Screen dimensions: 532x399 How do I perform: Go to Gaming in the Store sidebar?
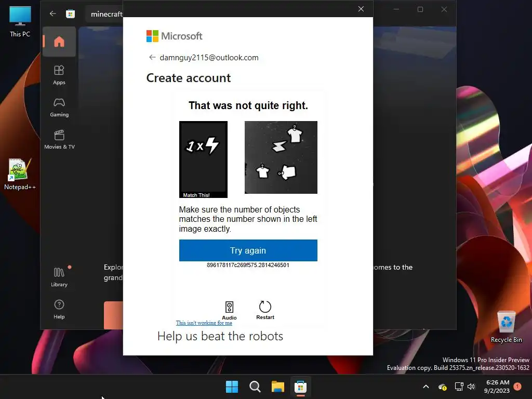tap(59, 108)
